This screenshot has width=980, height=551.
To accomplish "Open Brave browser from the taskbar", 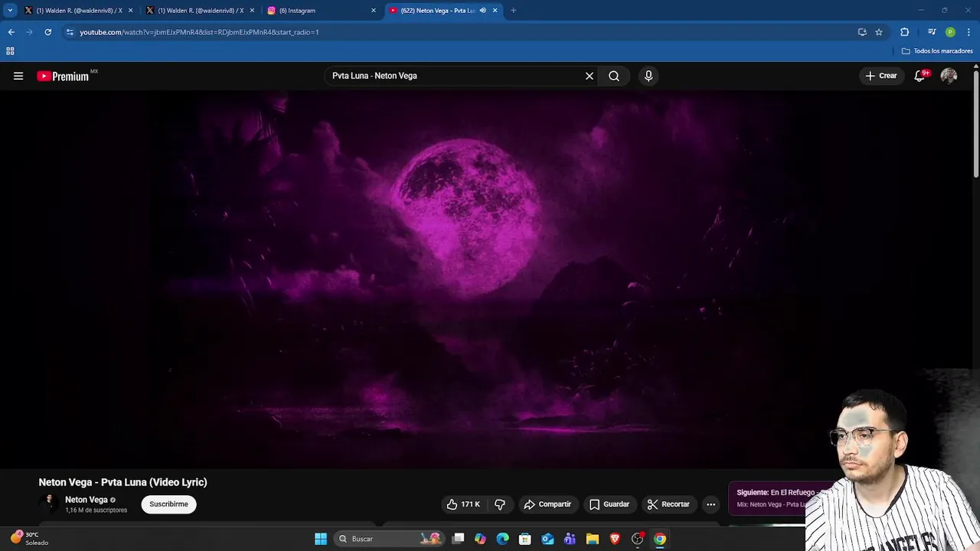I will [x=615, y=539].
